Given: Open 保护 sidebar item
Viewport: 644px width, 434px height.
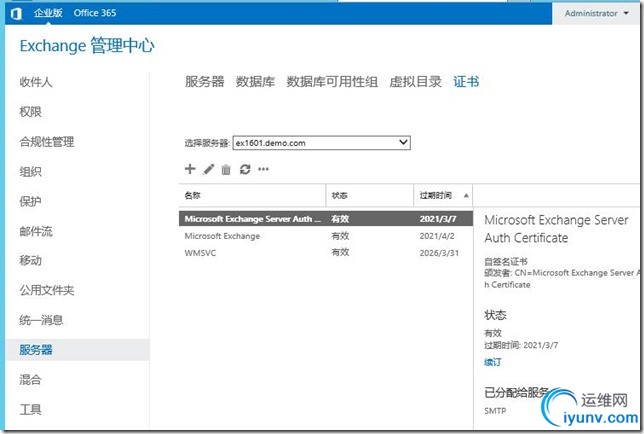Looking at the screenshot, I should [x=30, y=201].
